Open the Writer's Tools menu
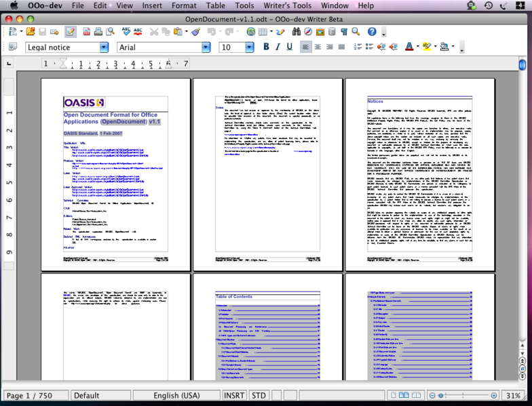 (286, 5)
